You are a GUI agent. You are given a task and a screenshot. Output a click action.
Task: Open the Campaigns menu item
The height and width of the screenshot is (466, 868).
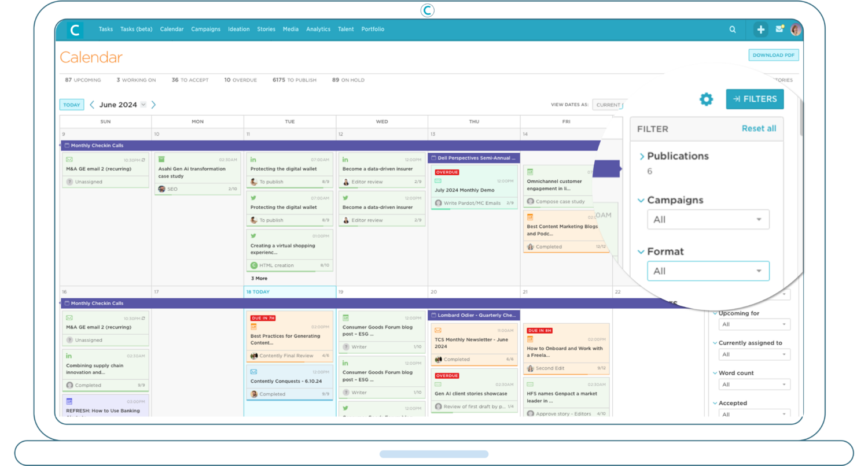click(x=205, y=29)
